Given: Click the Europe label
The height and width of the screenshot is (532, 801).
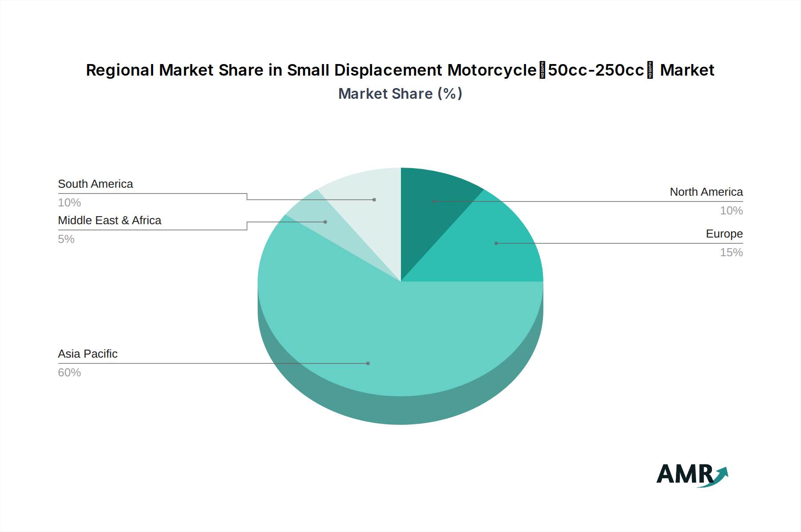Looking at the screenshot, I should coord(724,234).
